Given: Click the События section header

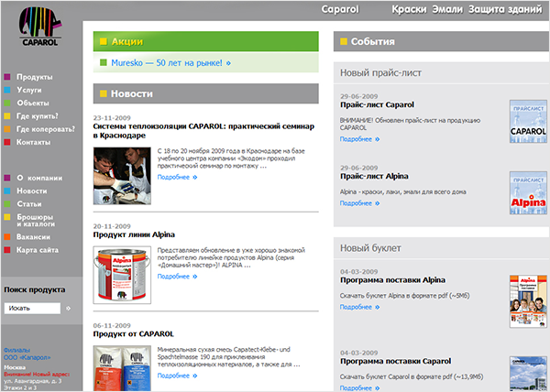Looking at the screenshot, I should [441, 41].
